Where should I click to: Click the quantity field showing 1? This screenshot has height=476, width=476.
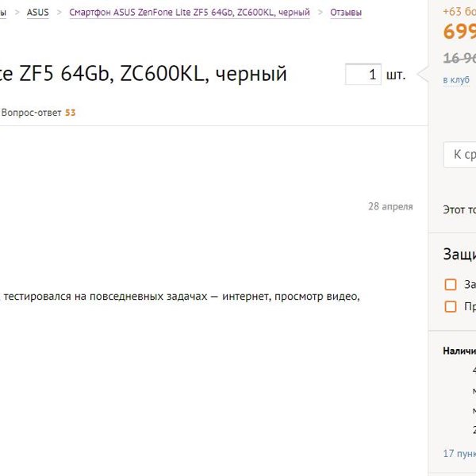(x=363, y=75)
